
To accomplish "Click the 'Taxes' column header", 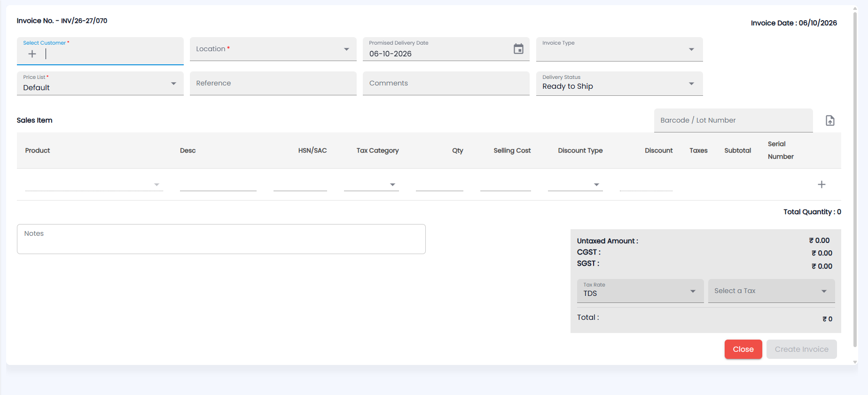I will [x=698, y=150].
